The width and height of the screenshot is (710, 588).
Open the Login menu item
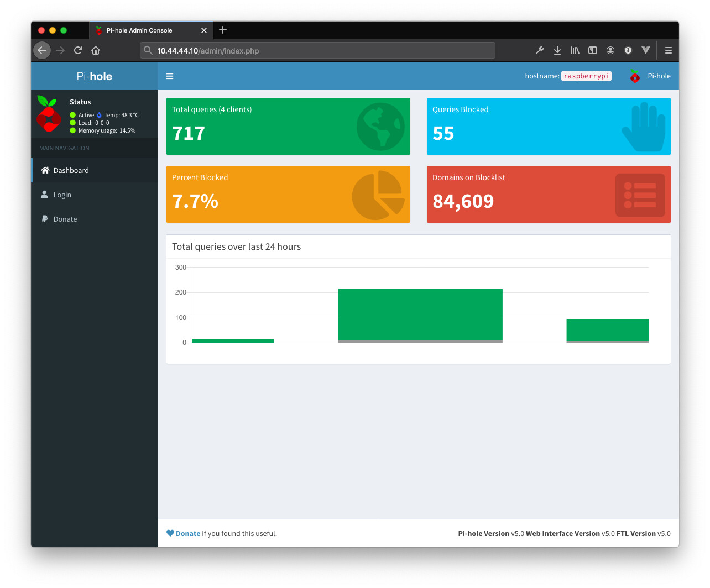click(95, 195)
